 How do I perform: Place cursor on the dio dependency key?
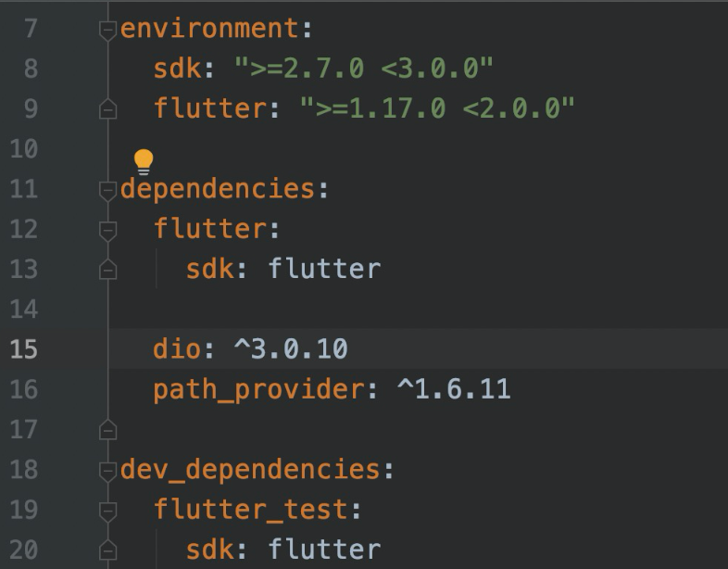[x=177, y=349]
